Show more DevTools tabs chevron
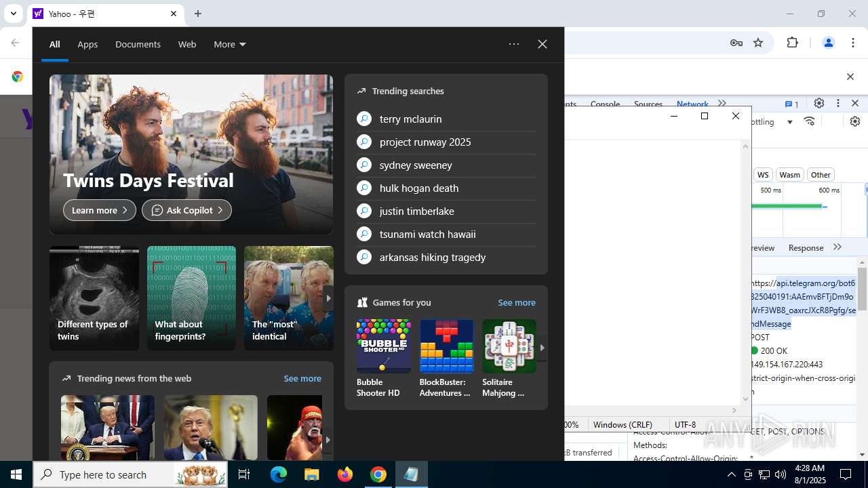Image resolution: width=868 pixels, height=488 pixels. pyautogui.click(x=722, y=104)
